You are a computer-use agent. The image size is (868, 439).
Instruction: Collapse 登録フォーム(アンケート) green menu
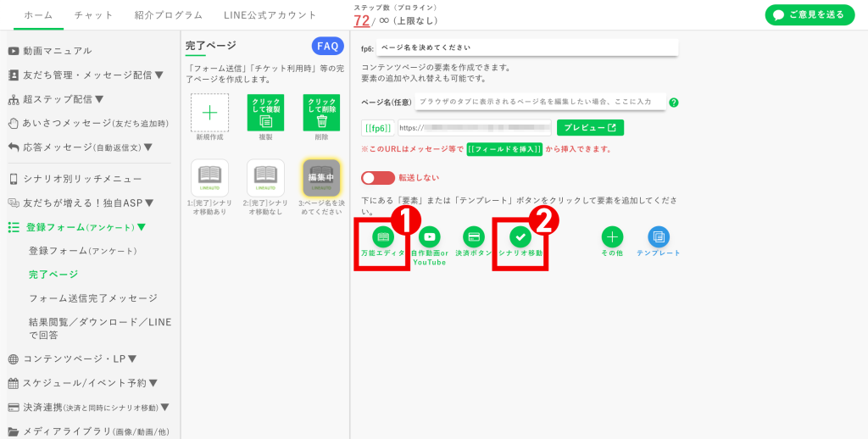click(77, 227)
